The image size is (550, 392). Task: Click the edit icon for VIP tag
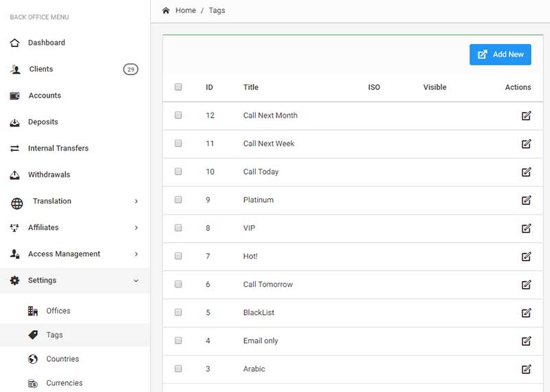526,228
